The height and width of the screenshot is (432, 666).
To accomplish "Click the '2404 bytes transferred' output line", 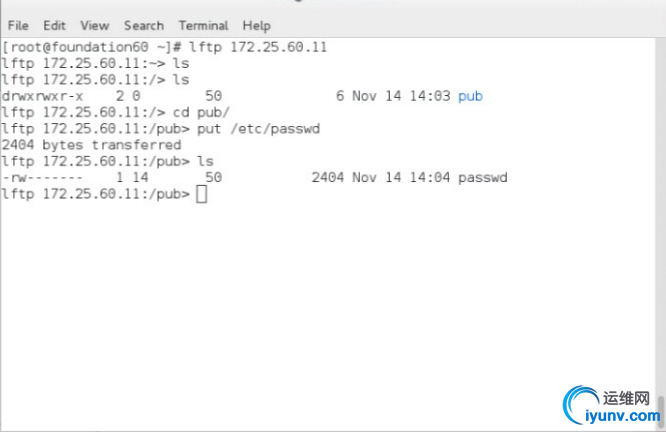I will pos(92,145).
